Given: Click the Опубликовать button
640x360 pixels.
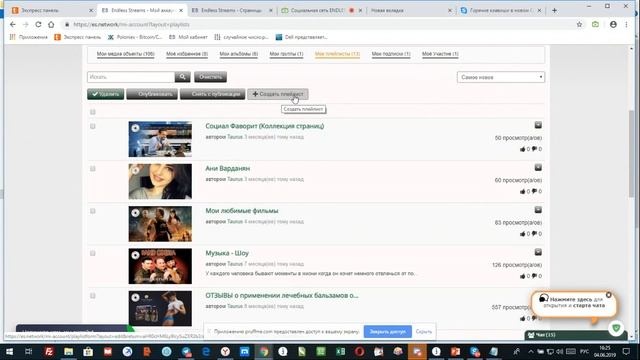Looking at the screenshot, I should 152,94.
